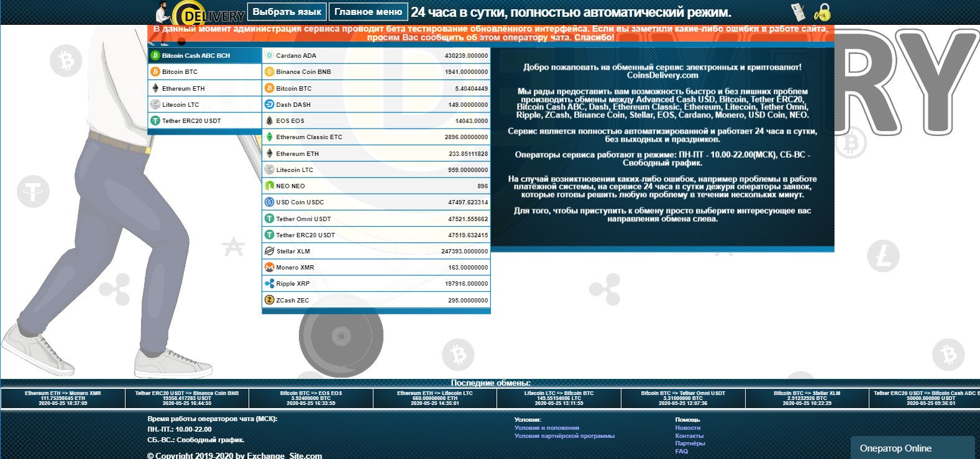Click recent exchange Ethereum ETH => Monero XMR

[63, 398]
